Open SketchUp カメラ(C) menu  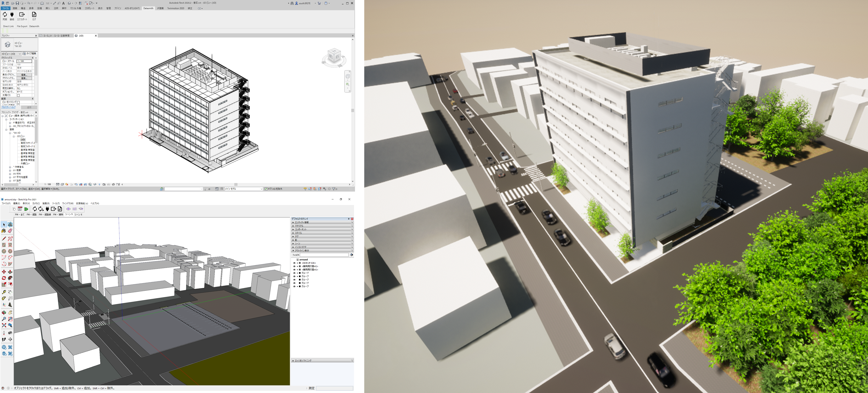click(36, 203)
